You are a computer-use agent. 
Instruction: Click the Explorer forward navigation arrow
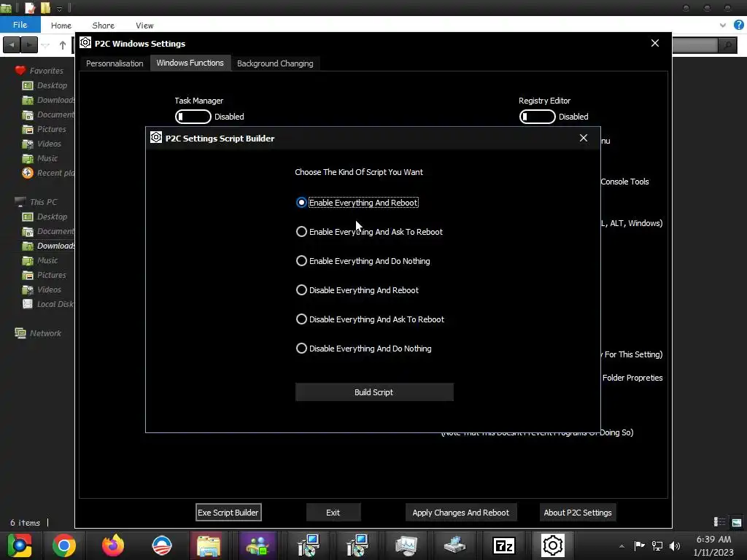(28, 45)
